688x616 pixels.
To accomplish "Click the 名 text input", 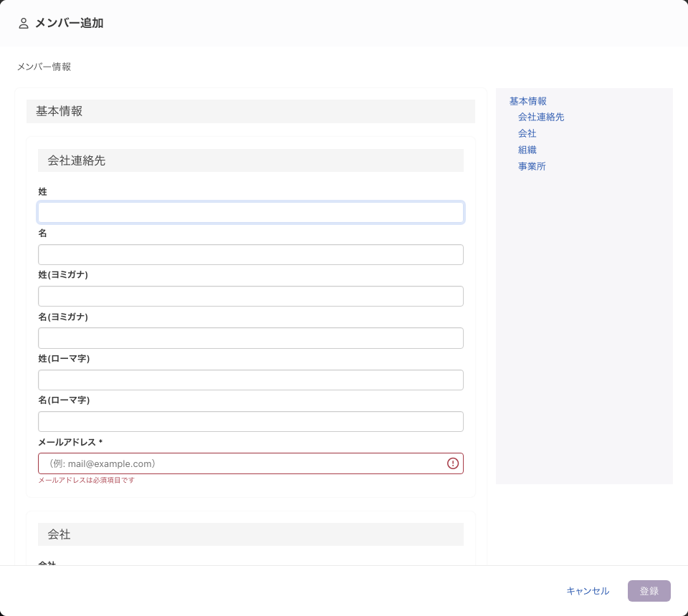I will pos(251,255).
